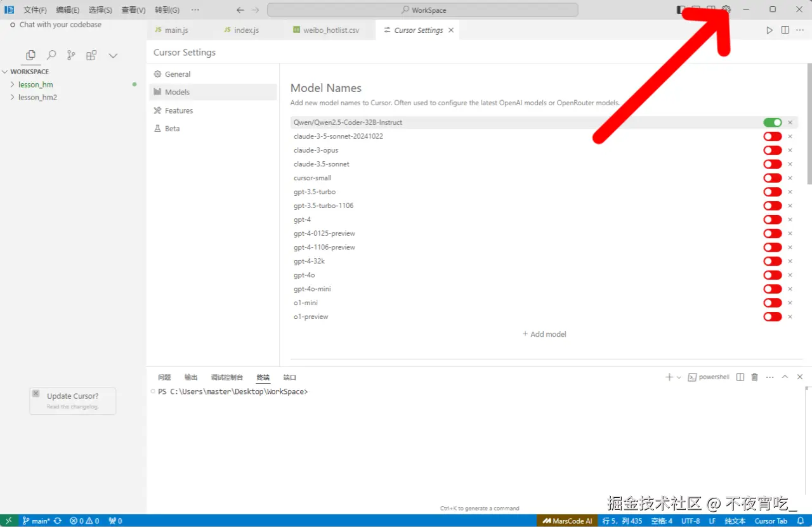Click the ports forwarded status item
The width and height of the screenshot is (812, 527).
click(x=115, y=521)
